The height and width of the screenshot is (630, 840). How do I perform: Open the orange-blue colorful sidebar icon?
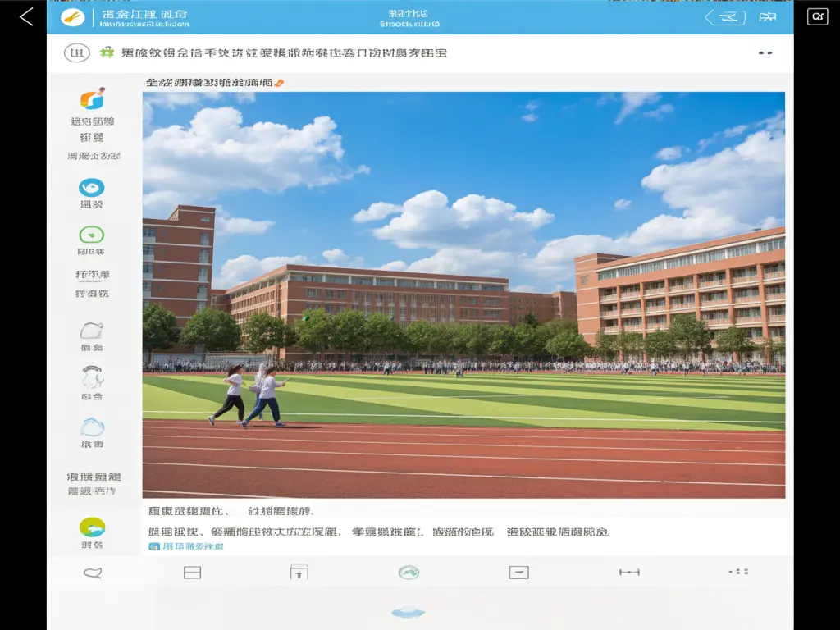pyautogui.click(x=92, y=99)
